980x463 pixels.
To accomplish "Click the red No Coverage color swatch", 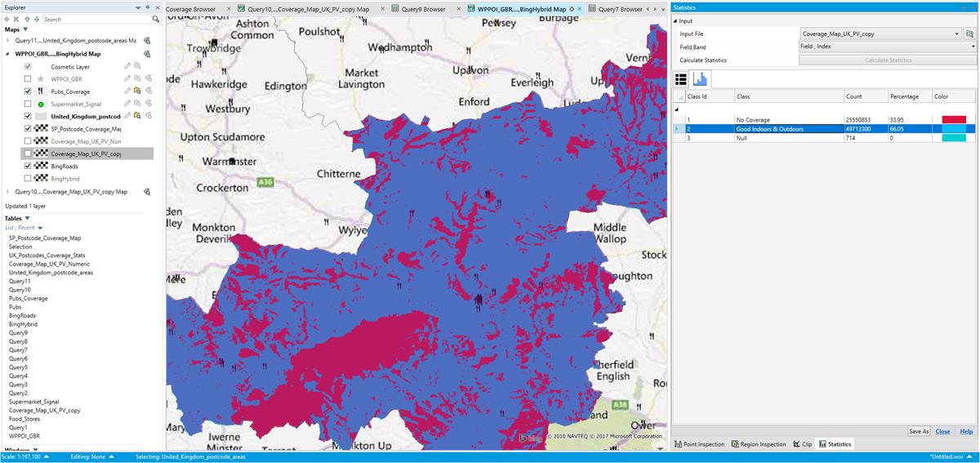I will [954, 119].
